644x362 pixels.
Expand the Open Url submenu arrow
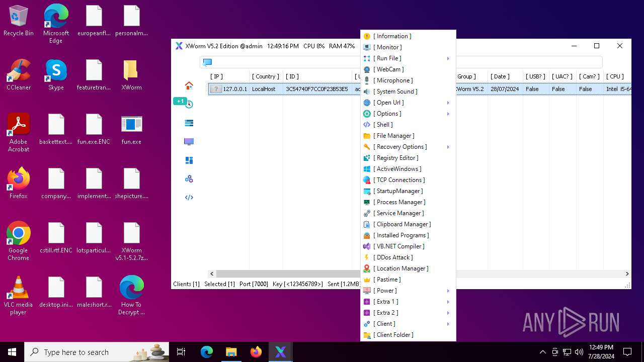click(448, 103)
